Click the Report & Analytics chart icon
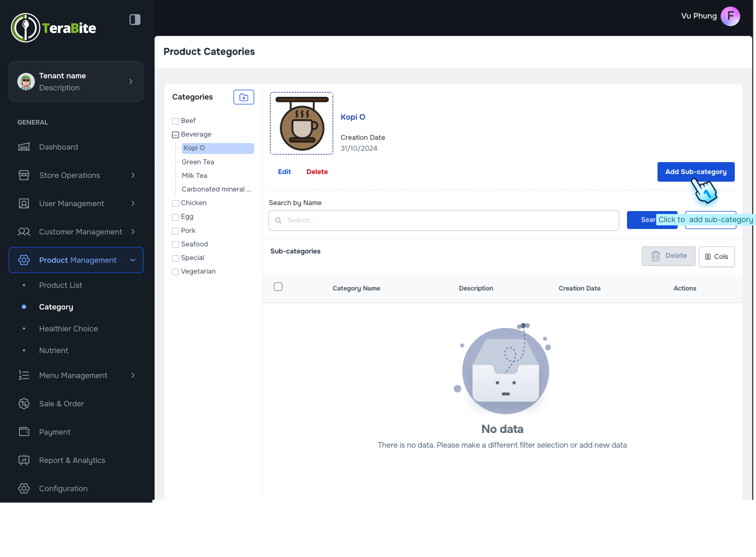This screenshot has width=756, height=557. click(x=24, y=460)
